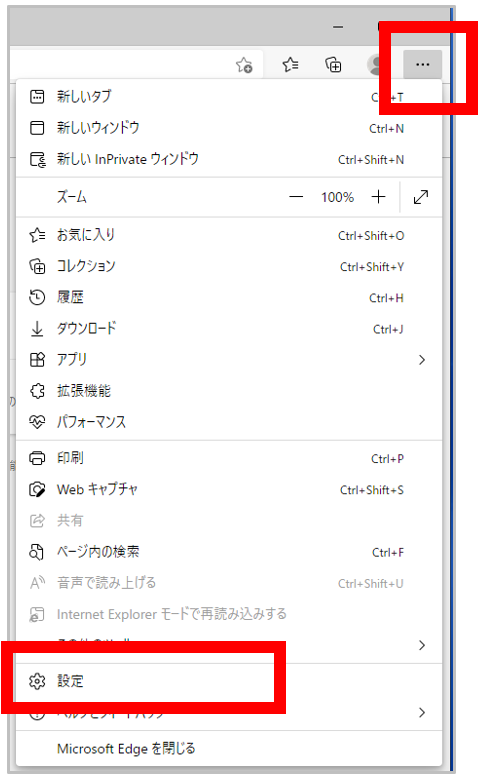Click the profile avatar icon

[376, 65]
